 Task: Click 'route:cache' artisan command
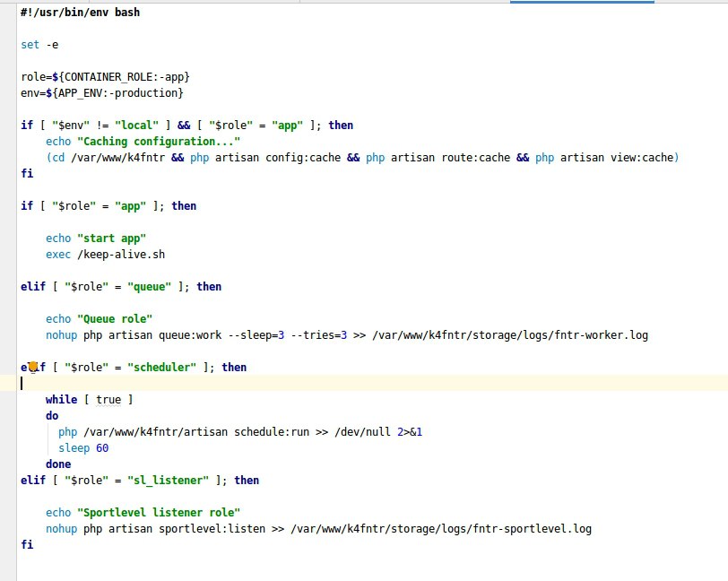click(x=475, y=158)
